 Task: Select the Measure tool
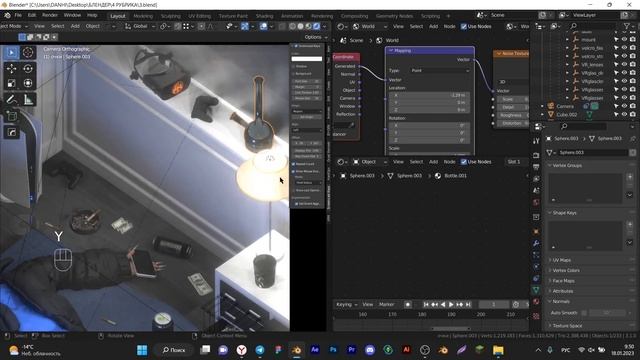pyautogui.click(x=28, y=99)
